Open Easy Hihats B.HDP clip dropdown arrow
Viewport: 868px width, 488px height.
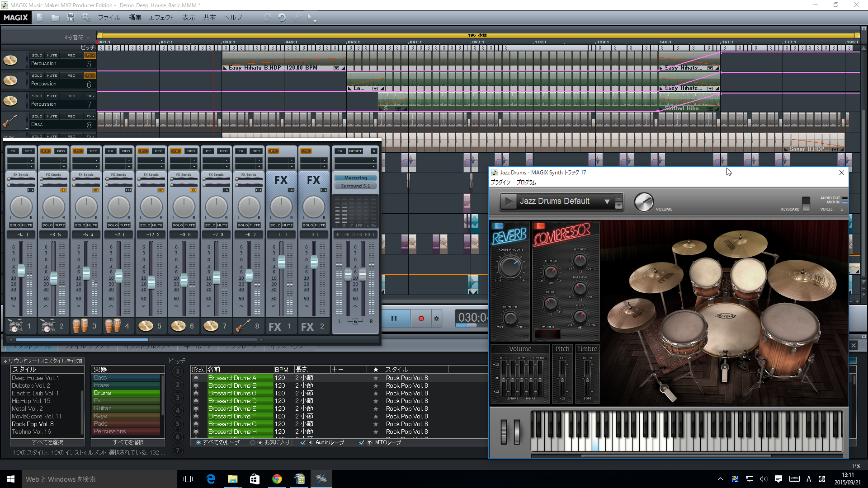point(336,68)
